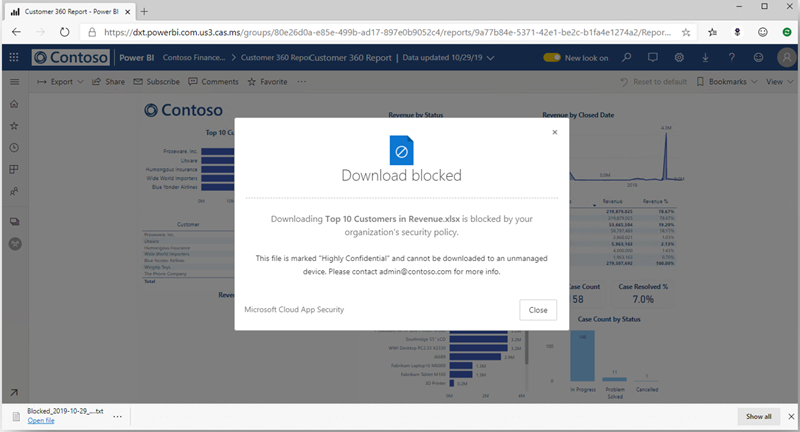Click Subscribe in the report toolbar
Screen dimensions: 800x432
point(156,81)
